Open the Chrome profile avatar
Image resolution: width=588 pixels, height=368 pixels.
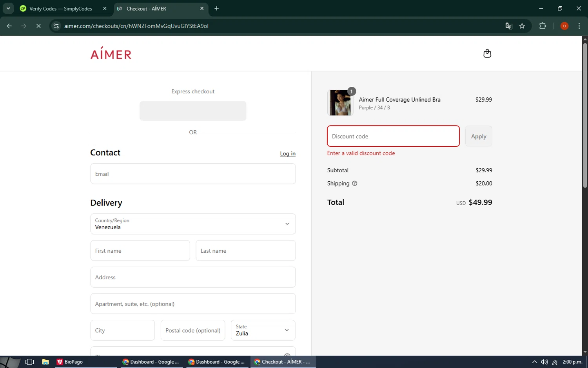pos(564,26)
